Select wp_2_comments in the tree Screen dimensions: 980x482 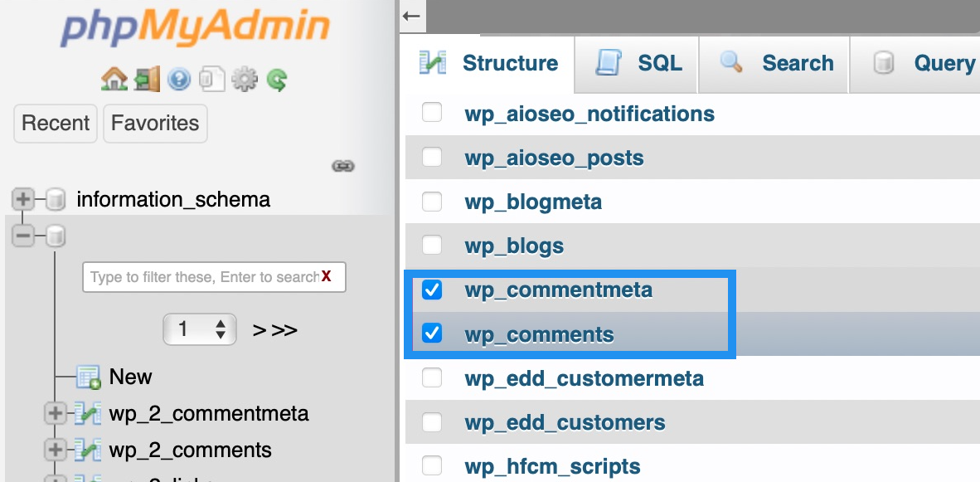pos(190,450)
